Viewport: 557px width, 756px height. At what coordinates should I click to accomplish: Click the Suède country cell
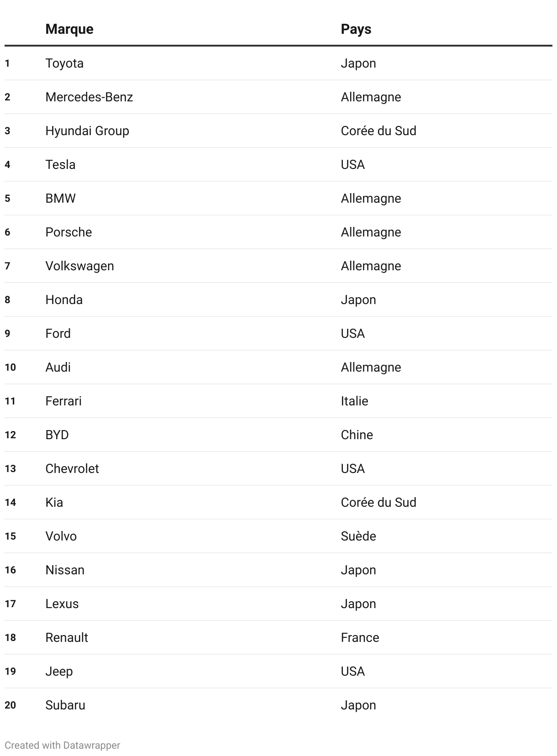pyautogui.click(x=358, y=536)
